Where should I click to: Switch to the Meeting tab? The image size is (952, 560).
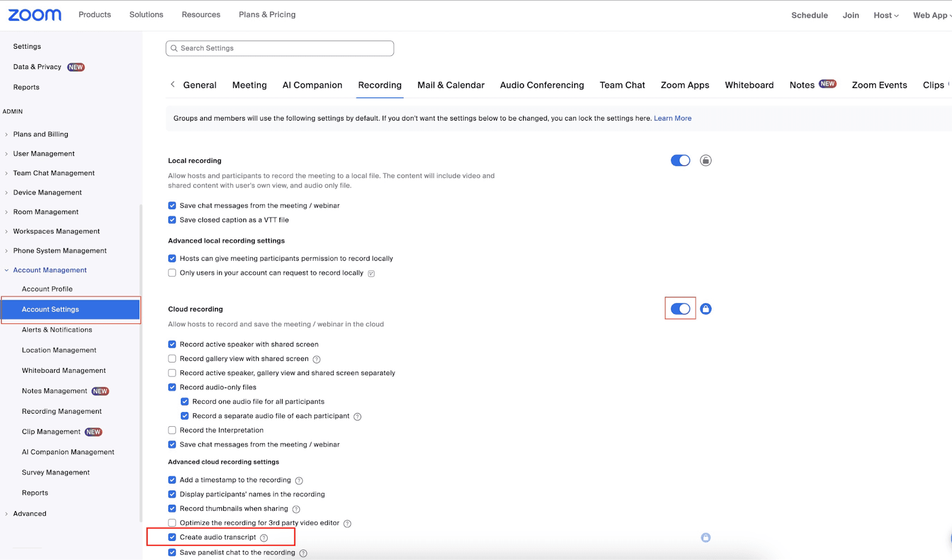(249, 85)
